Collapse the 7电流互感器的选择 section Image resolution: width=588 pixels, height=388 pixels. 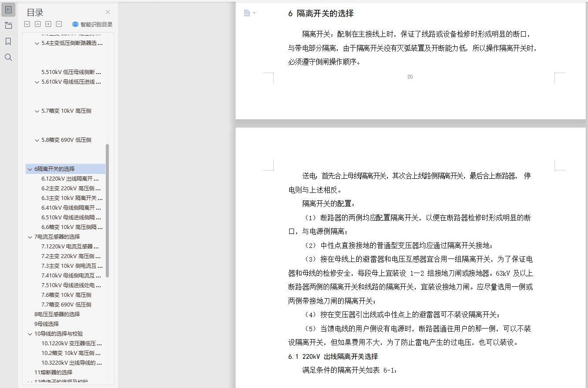[30, 237]
